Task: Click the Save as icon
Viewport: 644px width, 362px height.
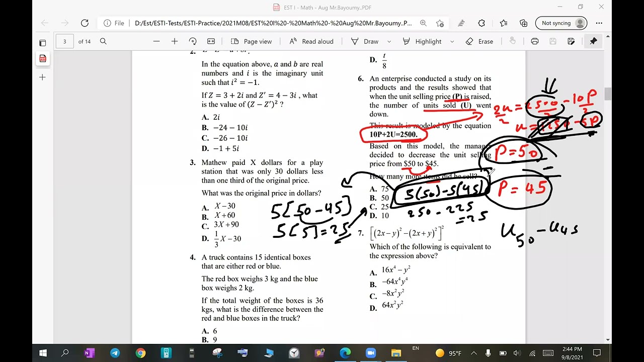Action: tap(571, 41)
